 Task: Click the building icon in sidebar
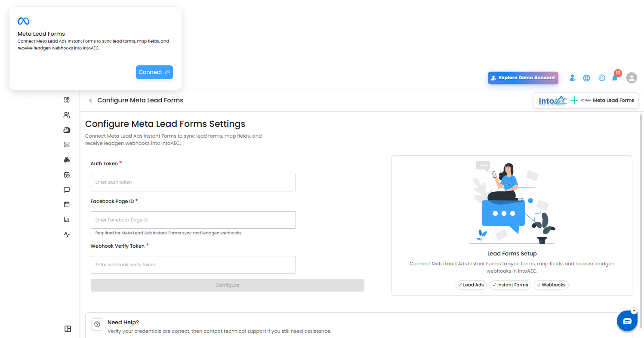(x=67, y=130)
